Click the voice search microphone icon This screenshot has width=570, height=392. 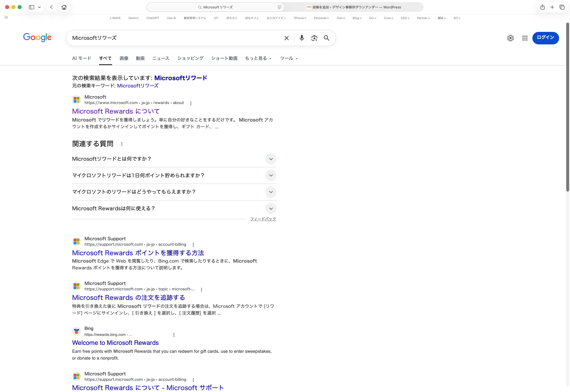click(302, 38)
